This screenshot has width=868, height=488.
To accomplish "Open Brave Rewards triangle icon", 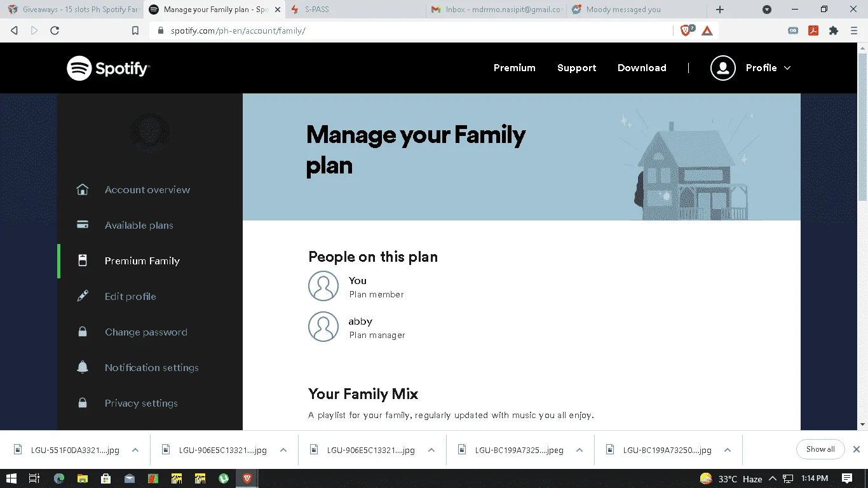I will [707, 30].
